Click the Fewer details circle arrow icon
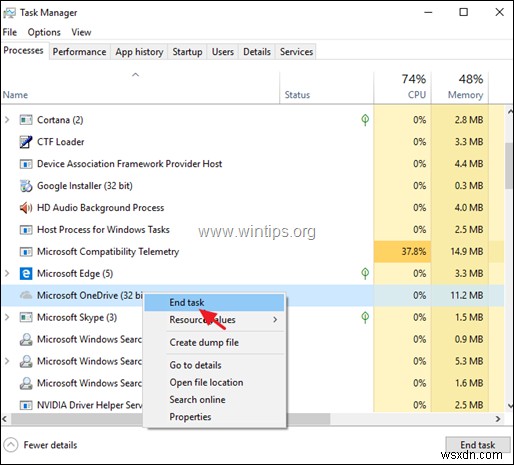 (x=11, y=445)
